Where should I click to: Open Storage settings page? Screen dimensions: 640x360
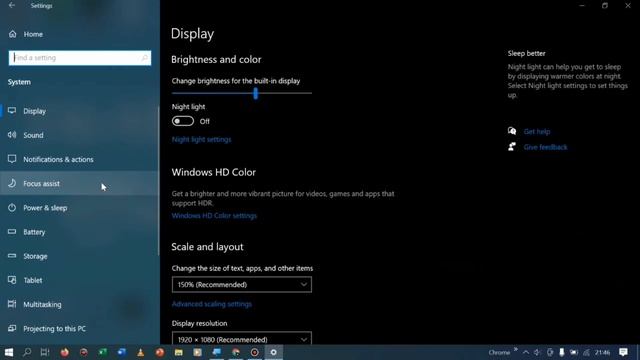pos(80,256)
